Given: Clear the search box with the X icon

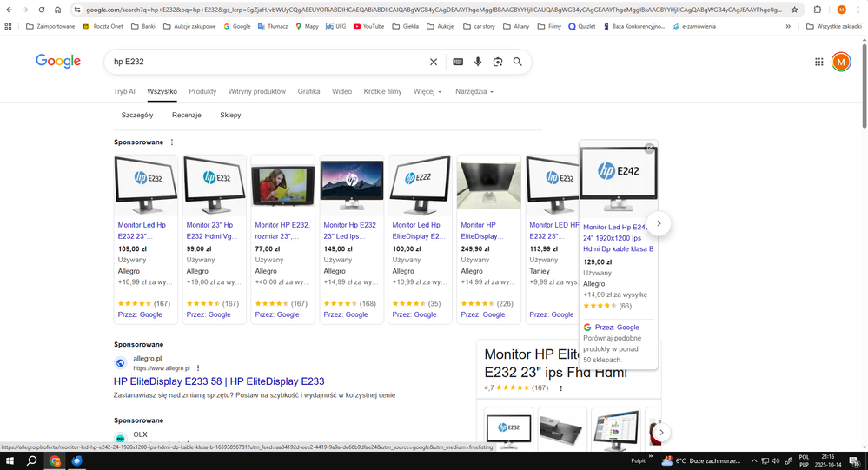Looking at the screenshot, I should point(434,62).
